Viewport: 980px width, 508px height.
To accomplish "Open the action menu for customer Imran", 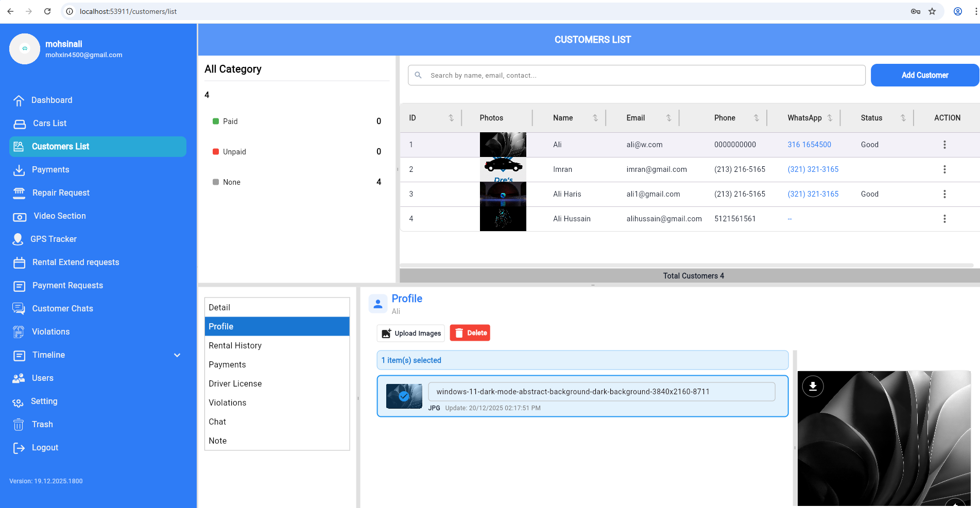I will [x=944, y=169].
